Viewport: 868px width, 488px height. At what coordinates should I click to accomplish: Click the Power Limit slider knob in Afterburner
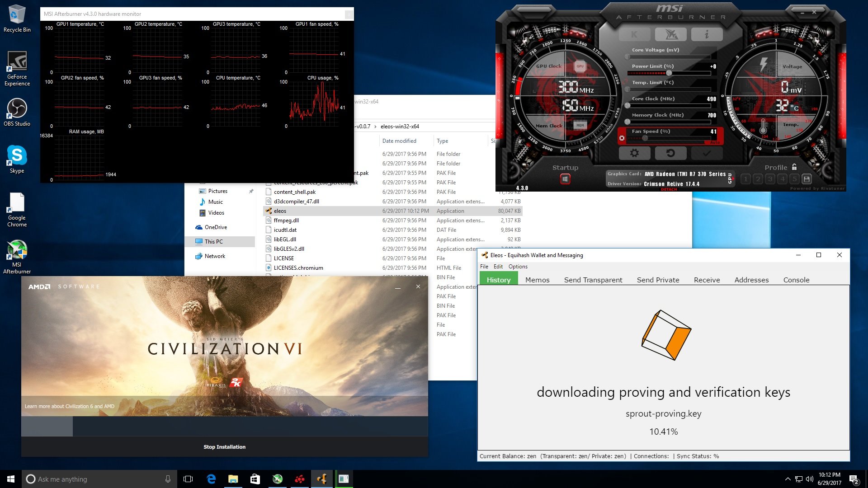pos(669,73)
